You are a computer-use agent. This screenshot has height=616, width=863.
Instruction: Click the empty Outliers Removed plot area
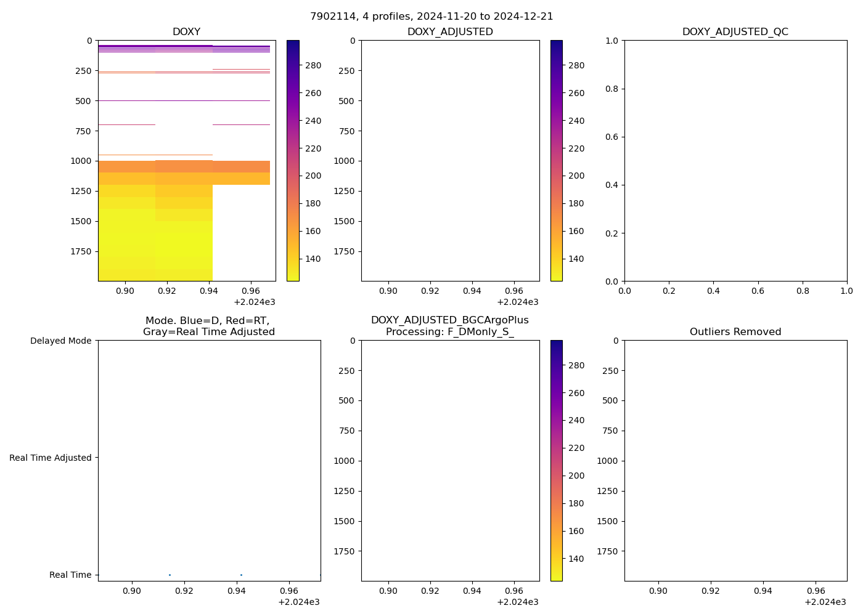coord(735,460)
